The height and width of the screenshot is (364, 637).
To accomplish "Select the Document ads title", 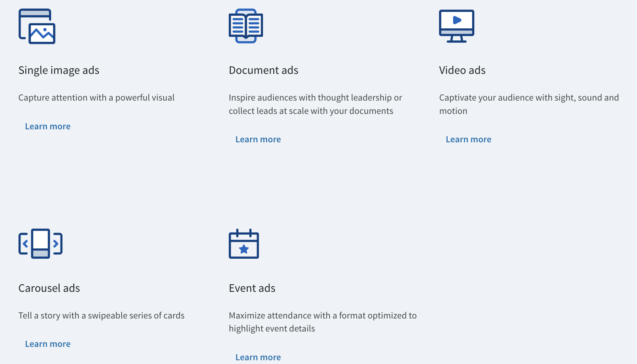I will [x=263, y=70].
